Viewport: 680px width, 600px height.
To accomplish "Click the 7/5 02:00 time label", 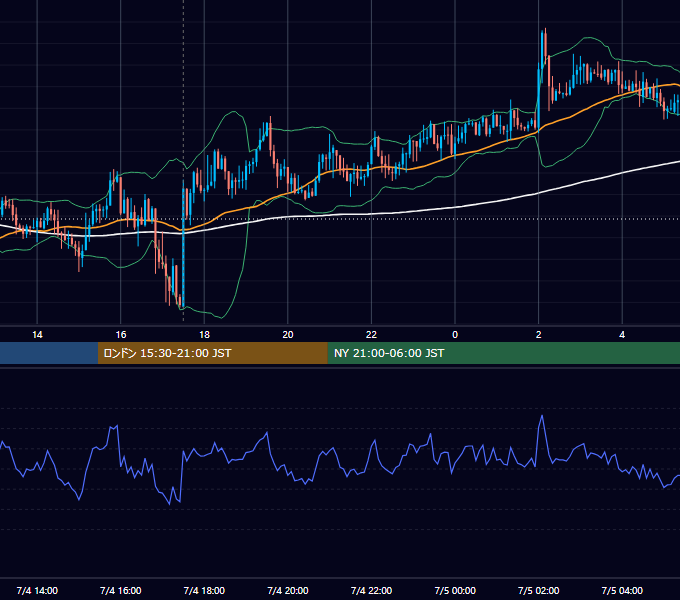I will pos(539,590).
